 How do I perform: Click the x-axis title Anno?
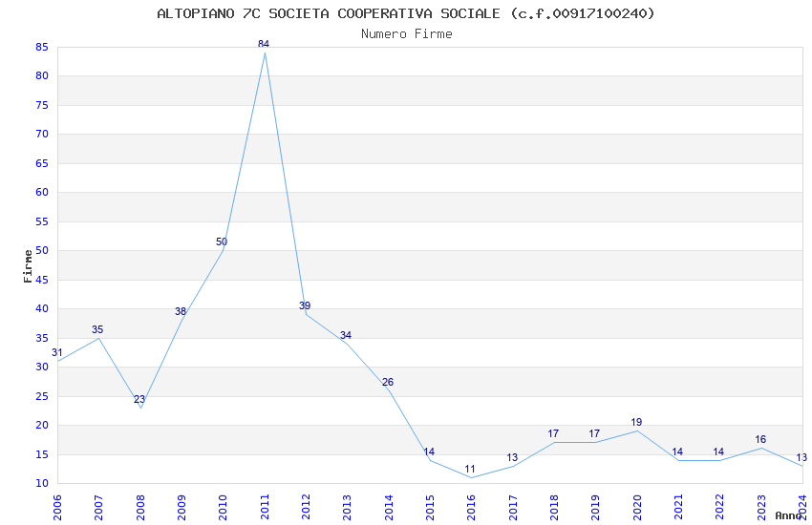[x=788, y=515]
